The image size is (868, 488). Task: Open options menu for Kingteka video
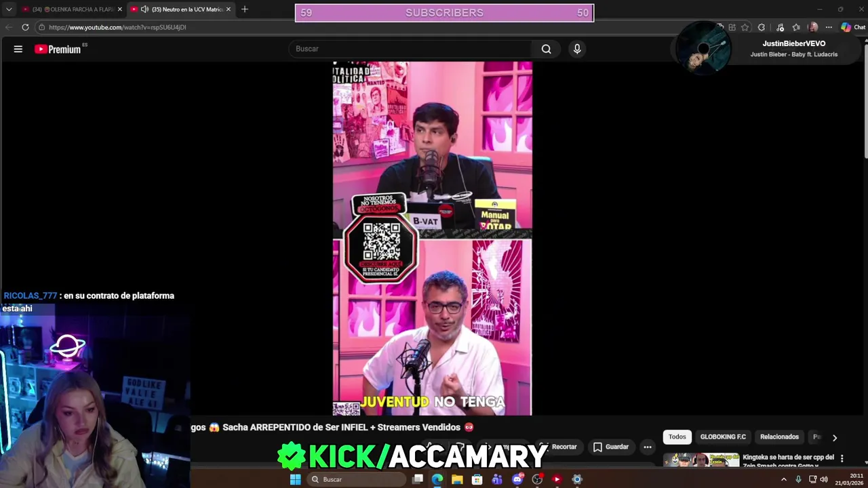(842, 459)
